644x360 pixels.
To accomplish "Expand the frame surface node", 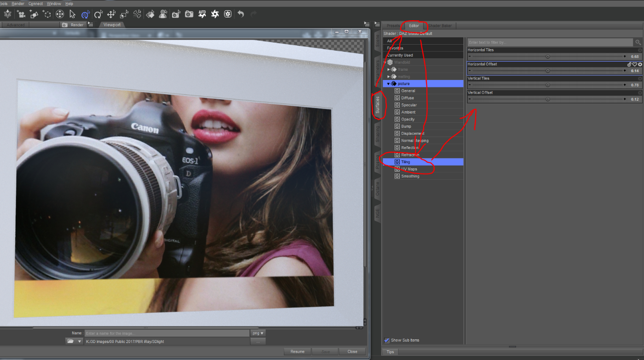I will click(x=388, y=69).
